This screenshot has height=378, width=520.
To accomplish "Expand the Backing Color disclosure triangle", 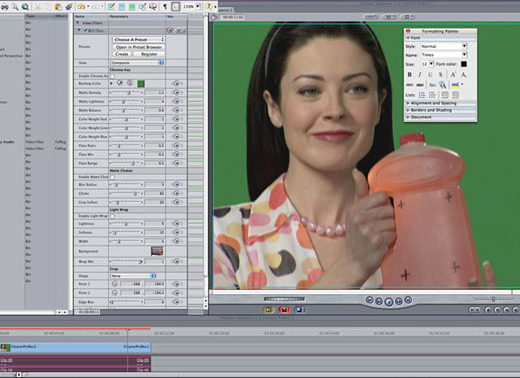I will click(111, 83).
